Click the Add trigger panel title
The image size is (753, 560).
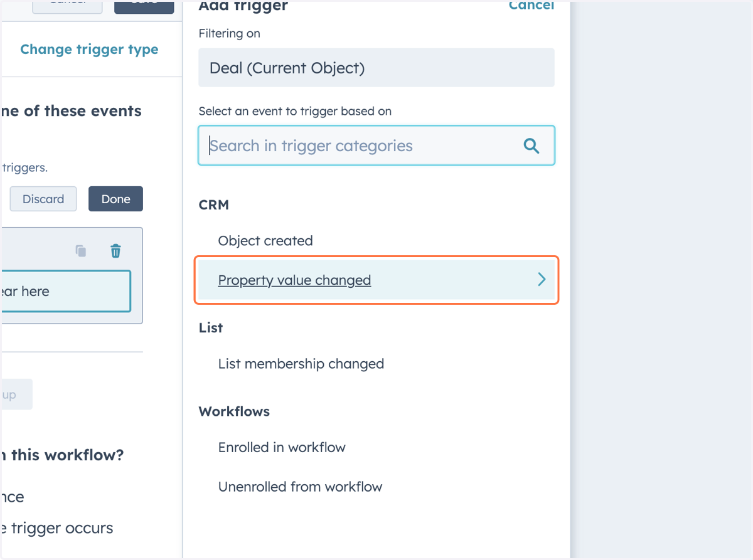[x=243, y=6]
